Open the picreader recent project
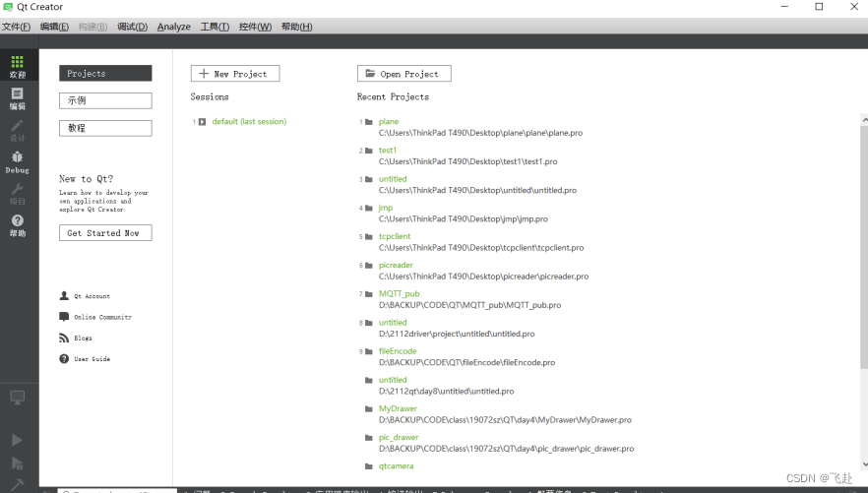The image size is (868, 493). click(x=396, y=265)
